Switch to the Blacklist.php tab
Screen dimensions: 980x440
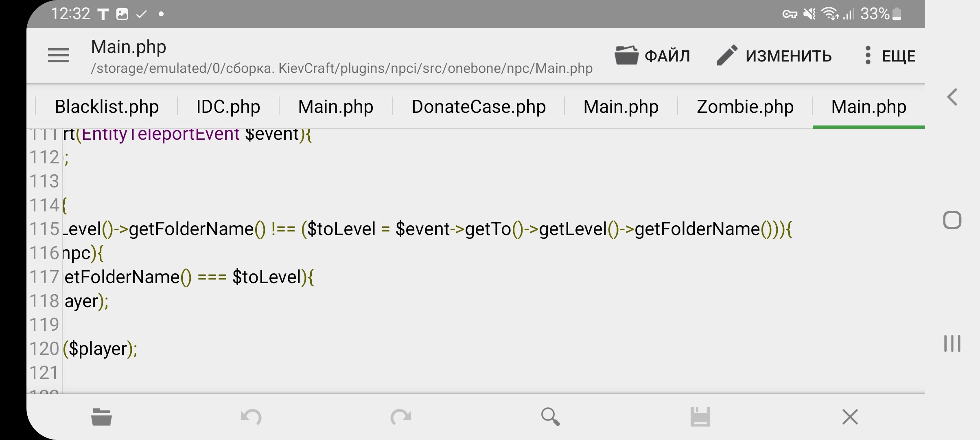tap(107, 107)
